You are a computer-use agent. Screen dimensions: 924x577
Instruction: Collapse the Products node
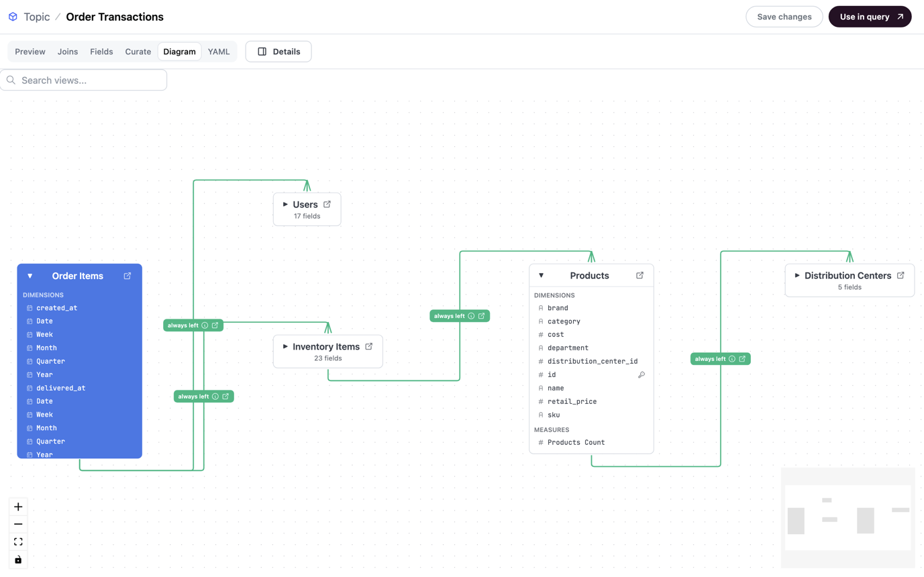pyautogui.click(x=541, y=275)
